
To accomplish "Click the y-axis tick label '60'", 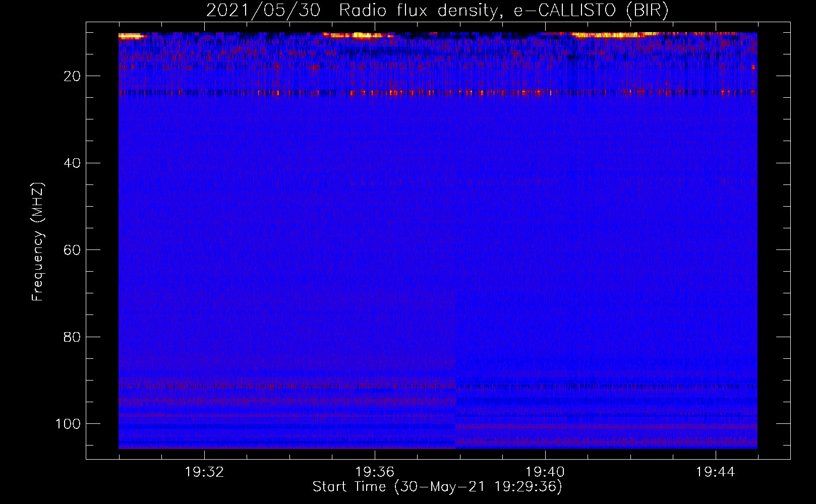I will (x=72, y=250).
